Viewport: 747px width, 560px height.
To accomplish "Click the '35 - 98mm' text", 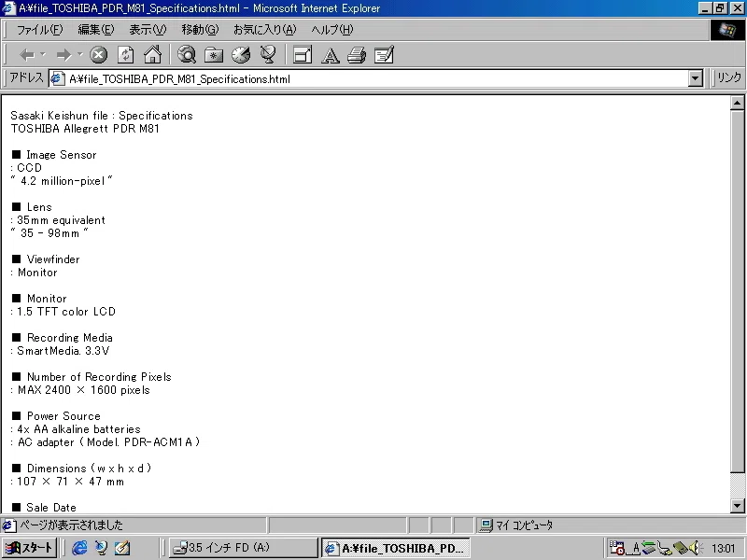I will click(x=49, y=233).
